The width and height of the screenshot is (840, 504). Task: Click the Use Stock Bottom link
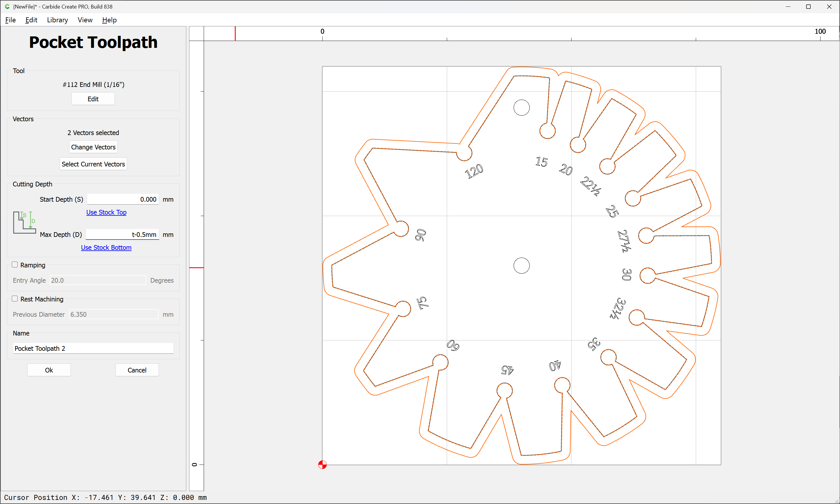(106, 247)
